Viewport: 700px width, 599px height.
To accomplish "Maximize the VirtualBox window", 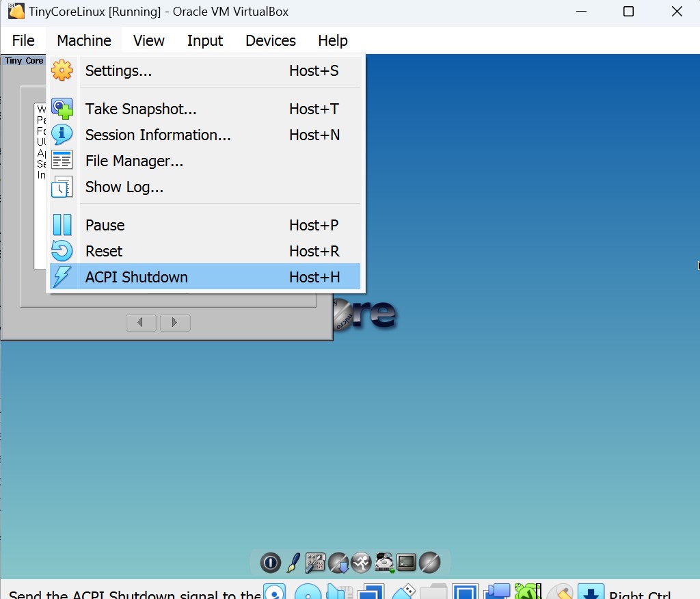I will 629,11.
